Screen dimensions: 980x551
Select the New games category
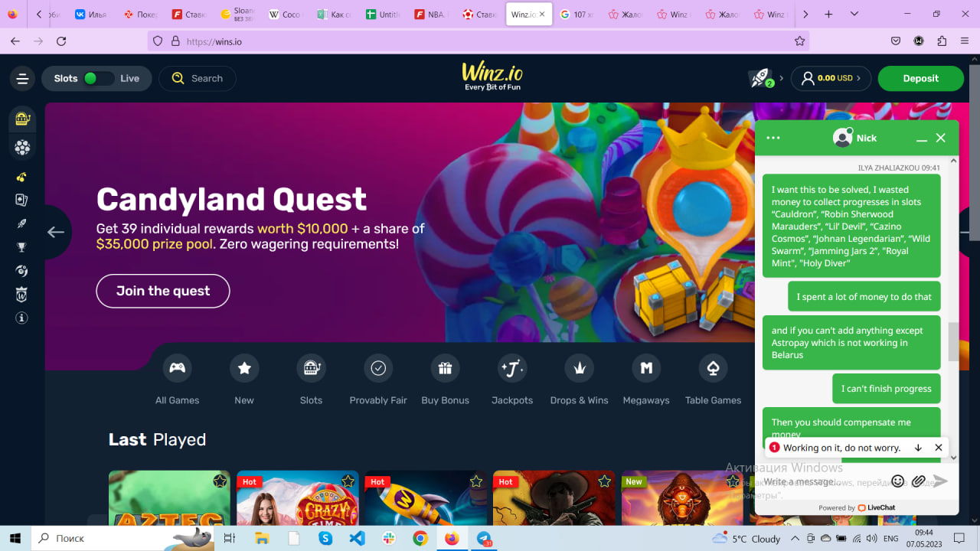click(244, 380)
